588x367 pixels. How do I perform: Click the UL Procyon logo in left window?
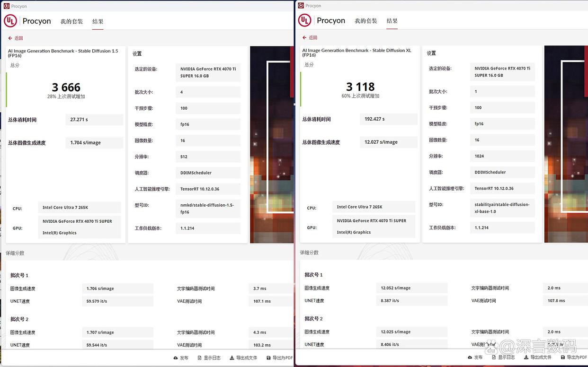coord(10,21)
